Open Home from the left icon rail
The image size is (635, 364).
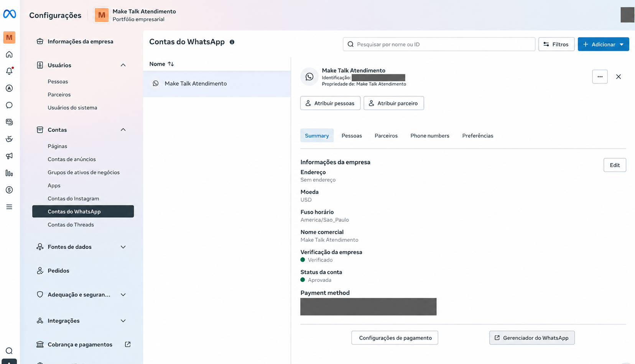coord(9,54)
